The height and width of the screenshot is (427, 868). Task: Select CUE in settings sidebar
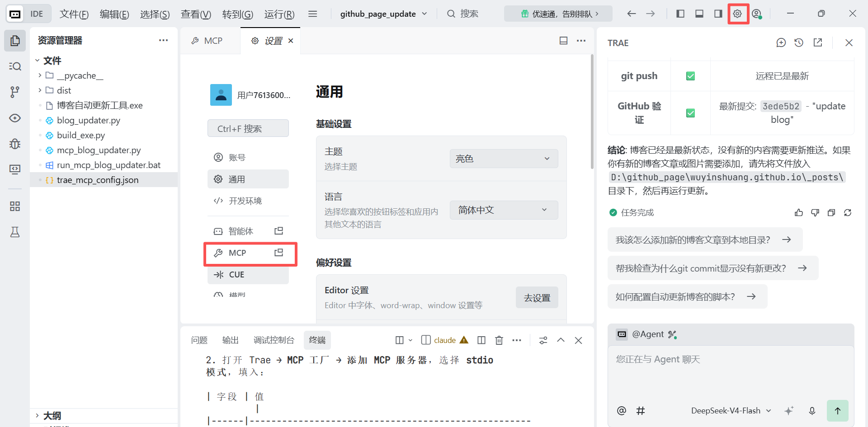point(248,275)
